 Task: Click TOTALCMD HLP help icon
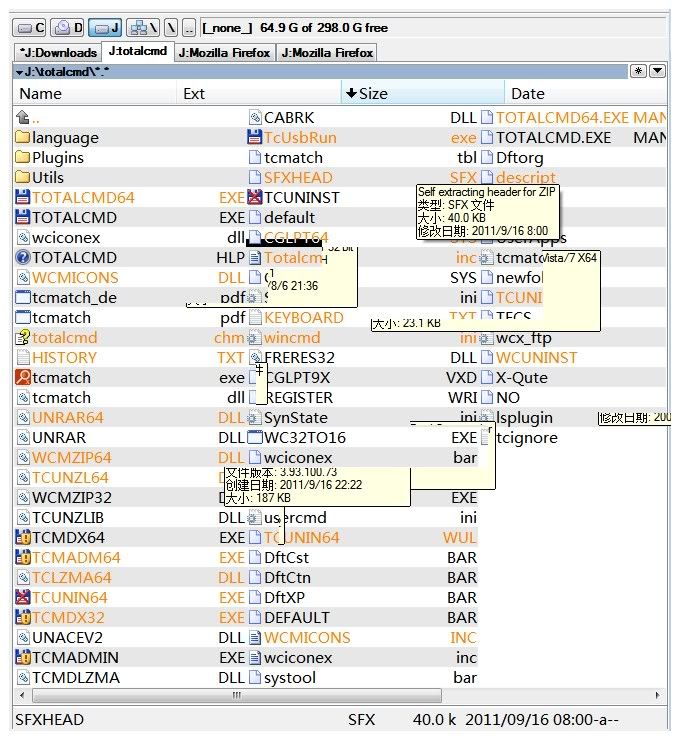22,257
